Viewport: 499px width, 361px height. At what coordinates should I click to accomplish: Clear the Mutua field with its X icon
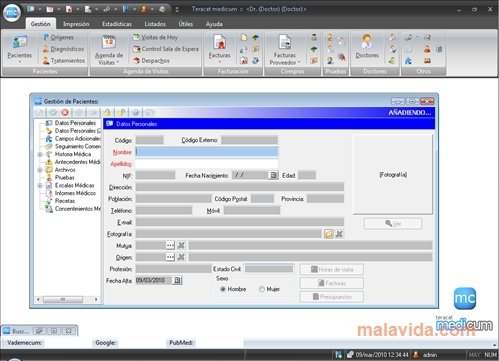(181, 246)
